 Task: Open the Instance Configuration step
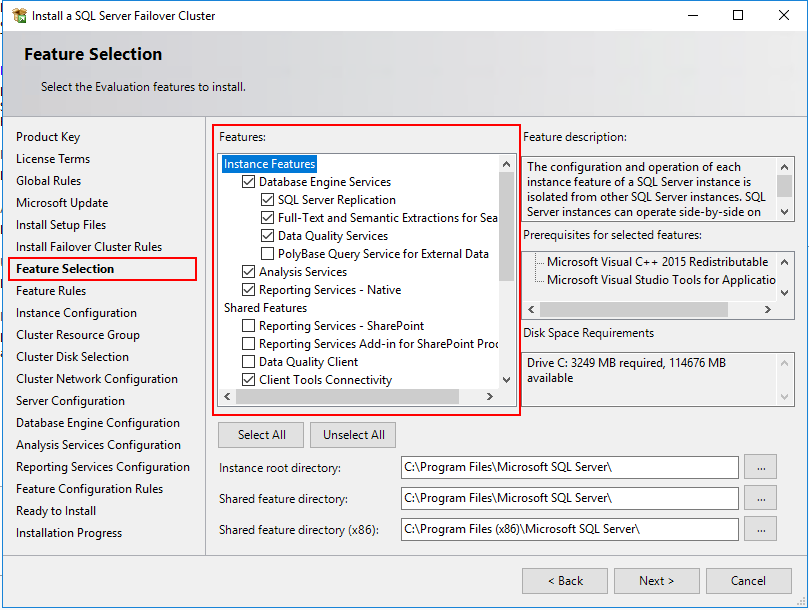point(76,313)
